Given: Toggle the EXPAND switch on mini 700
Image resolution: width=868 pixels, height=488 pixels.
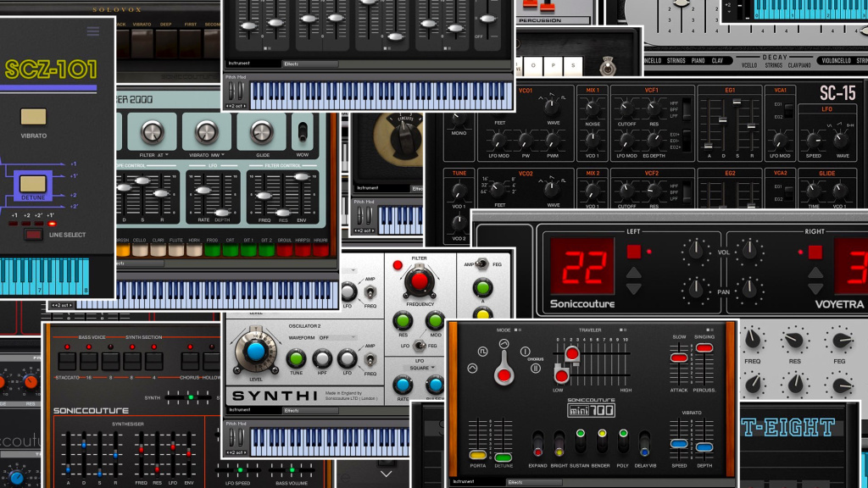Looking at the screenshot, I should pos(537,443).
